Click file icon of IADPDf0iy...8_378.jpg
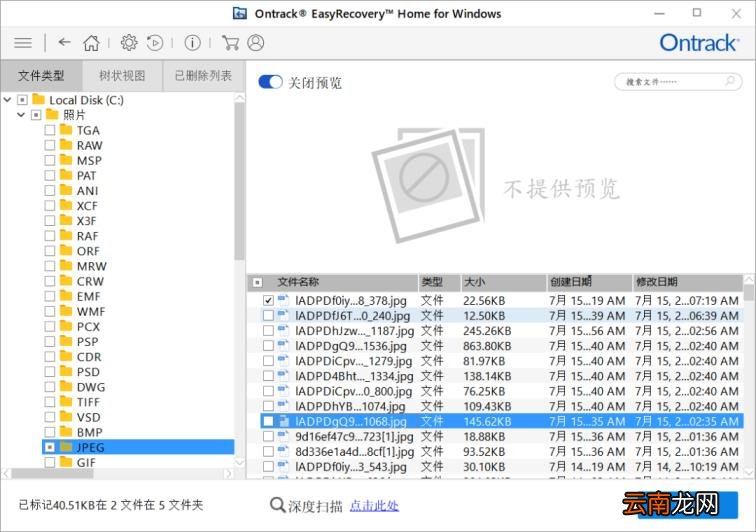The width and height of the screenshot is (756, 532). point(283,300)
